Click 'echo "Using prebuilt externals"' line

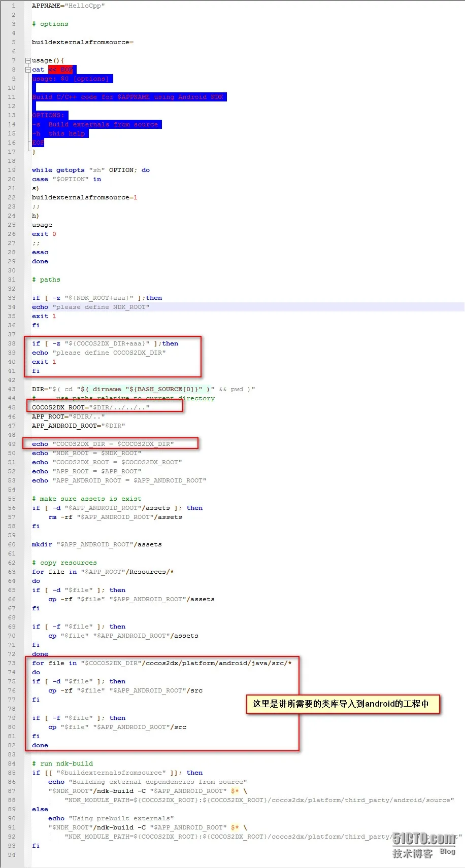[x=111, y=819]
